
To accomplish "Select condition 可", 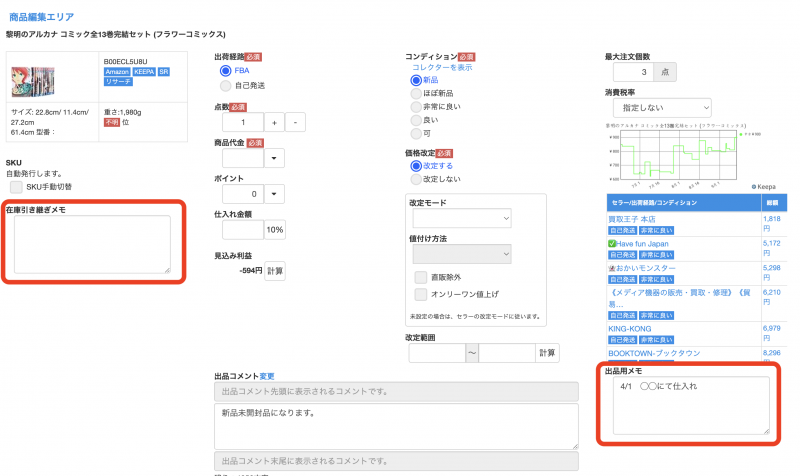I will click(416, 133).
